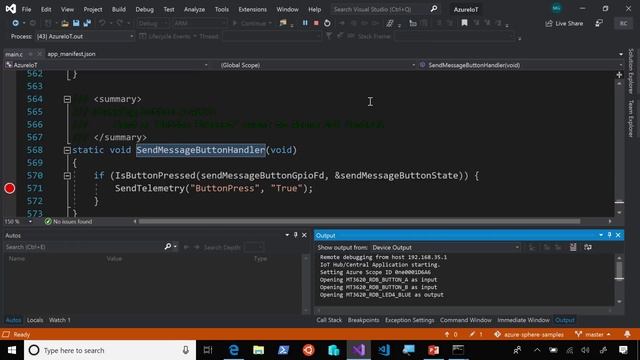Click the code editor horizontal scrollbar
The image size is (640, 360).
pyautogui.click(x=359, y=221)
